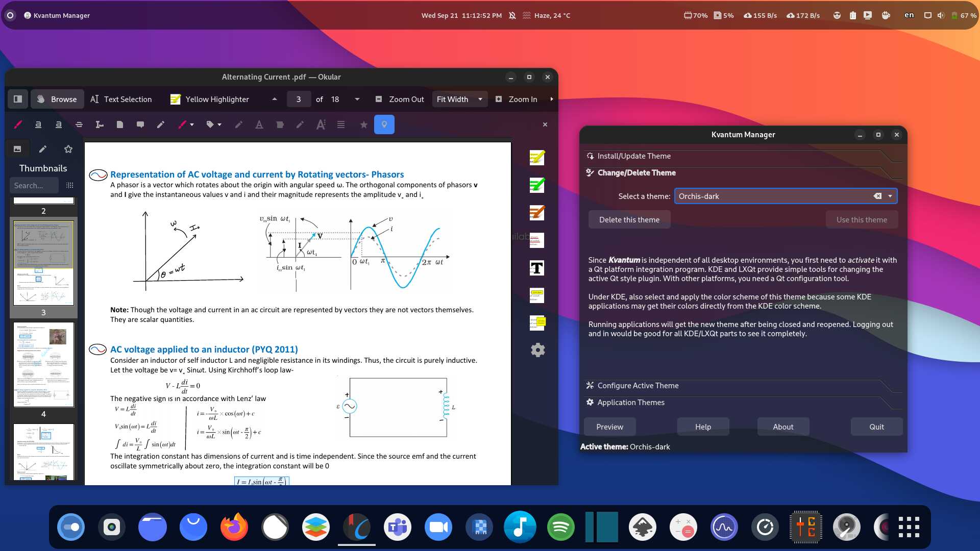Viewport: 980px width, 551px height.
Task: Click Zoom Out in Okular toolbar
Action: 400,99
